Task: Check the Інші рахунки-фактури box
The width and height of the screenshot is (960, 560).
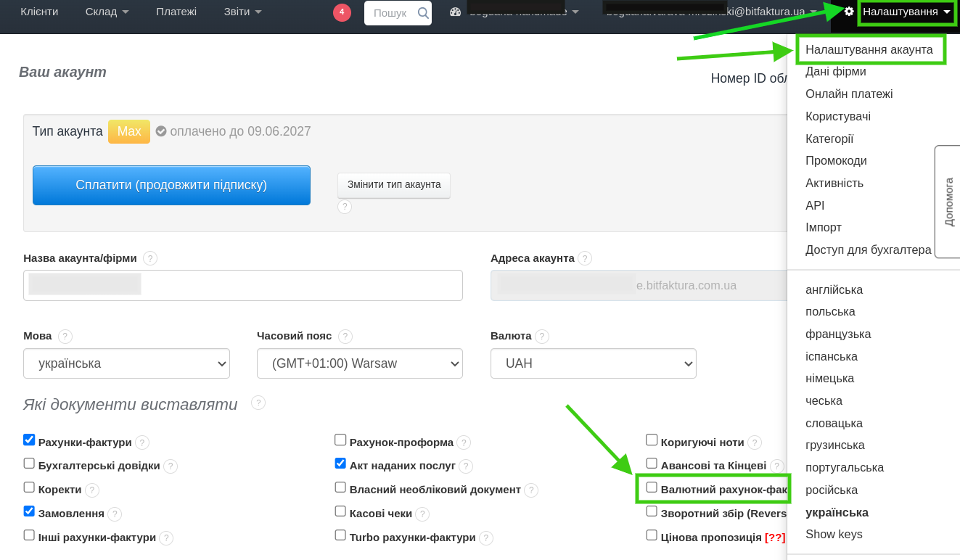Action: click(x=29, y=535)
